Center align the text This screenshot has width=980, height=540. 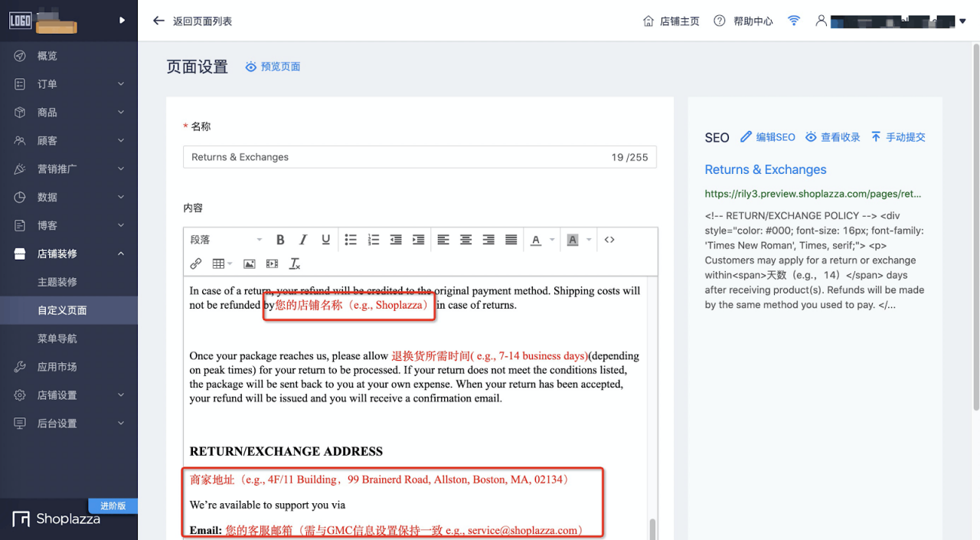465,240
